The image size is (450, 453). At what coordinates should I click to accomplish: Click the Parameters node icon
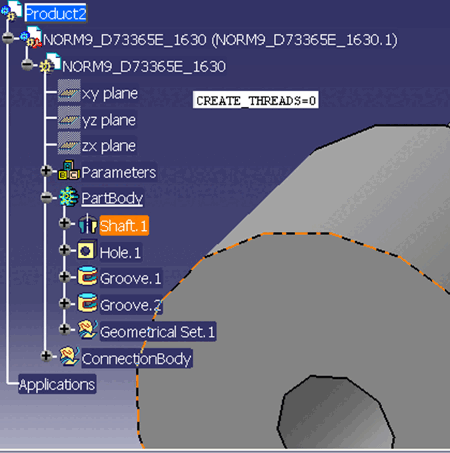[x=69, y=170]
